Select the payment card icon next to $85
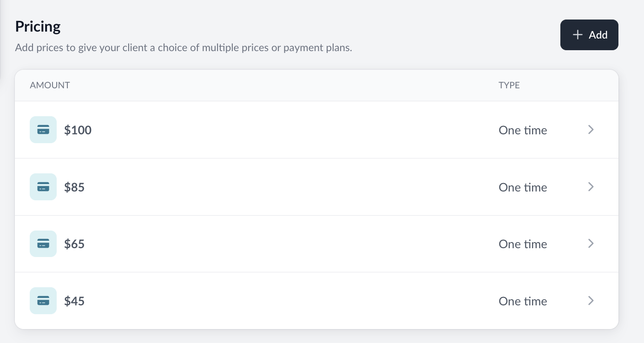644x343 pixels. click(43, 187)
